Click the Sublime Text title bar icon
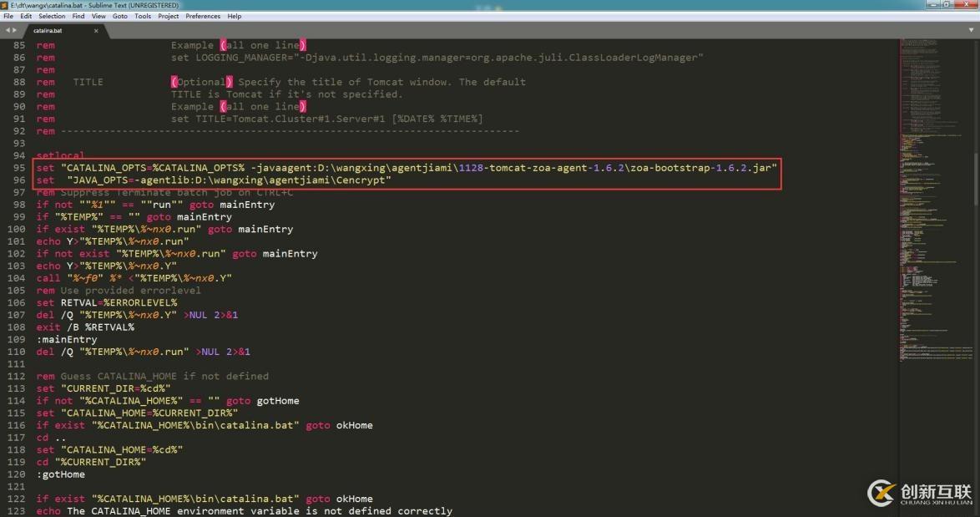The height and width of the screenshot is (517, 980). [5, 5]
